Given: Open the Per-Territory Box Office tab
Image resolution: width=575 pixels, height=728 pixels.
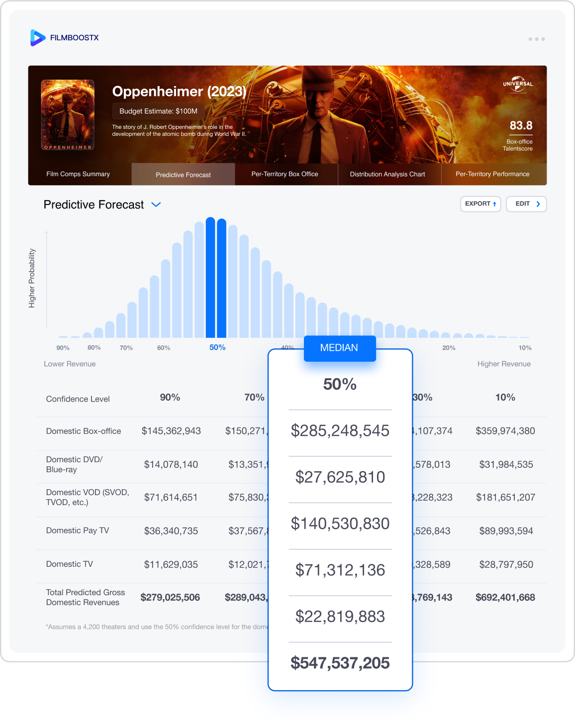Looking at the screenshot, I should (x=285, y=174).
